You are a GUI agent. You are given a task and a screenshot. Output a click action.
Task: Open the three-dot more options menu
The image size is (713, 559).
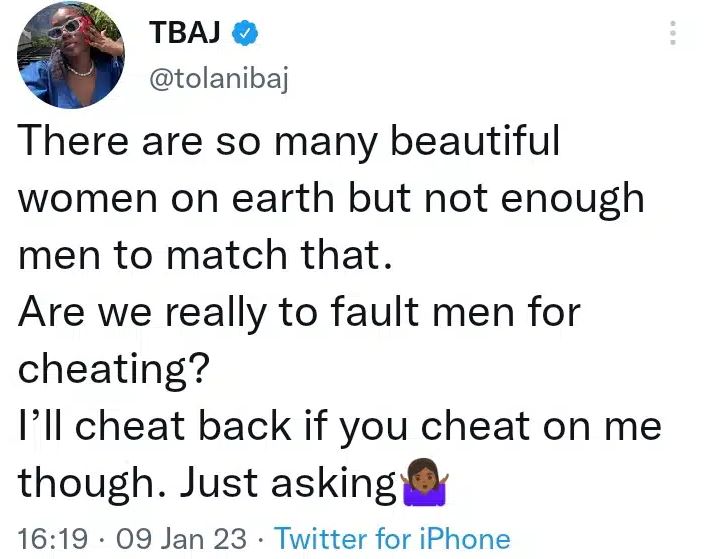673,34
